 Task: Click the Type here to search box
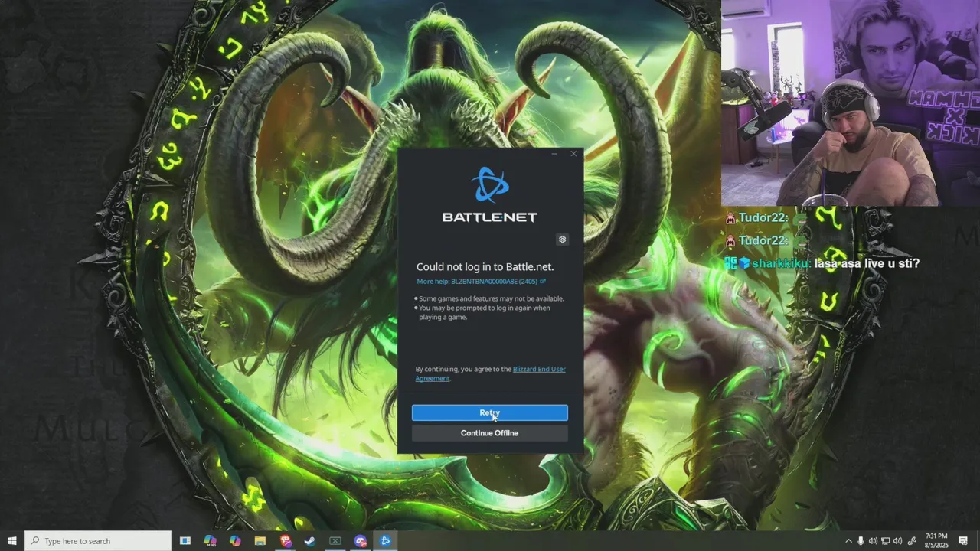[98, 541]
